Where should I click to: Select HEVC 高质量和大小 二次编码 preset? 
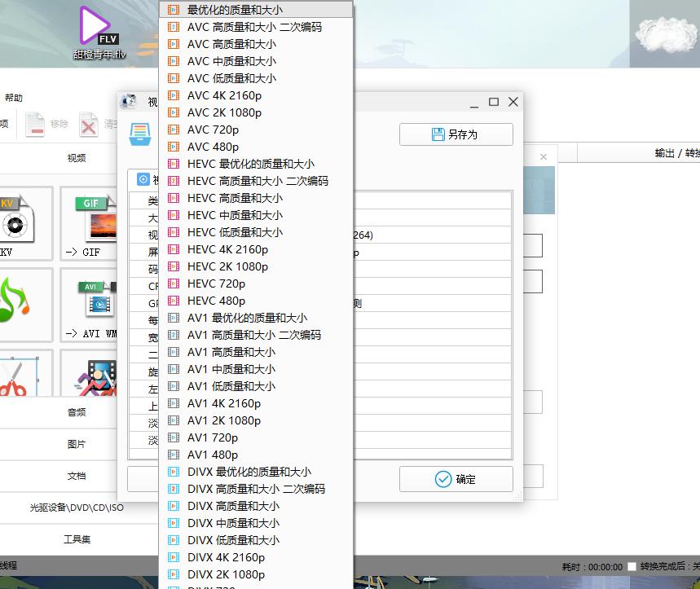[256, 181]
